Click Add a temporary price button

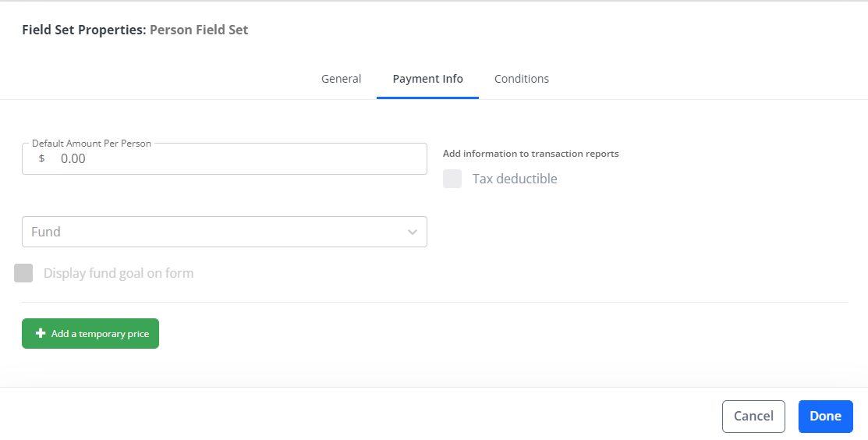point(90,333)
